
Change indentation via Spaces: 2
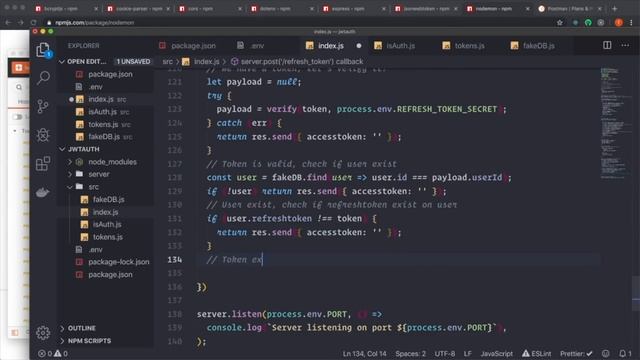coord(410,353)
